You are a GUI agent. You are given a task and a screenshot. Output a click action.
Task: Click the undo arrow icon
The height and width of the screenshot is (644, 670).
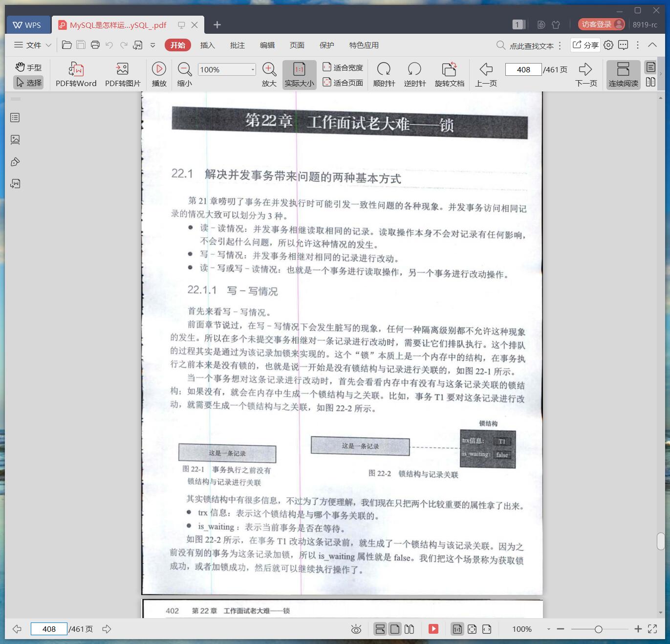coord(109,45)
